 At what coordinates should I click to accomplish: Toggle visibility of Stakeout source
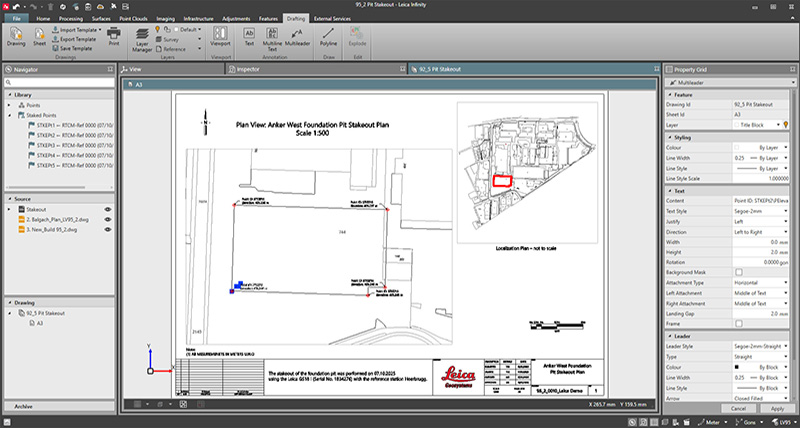(x=107, y=209)
